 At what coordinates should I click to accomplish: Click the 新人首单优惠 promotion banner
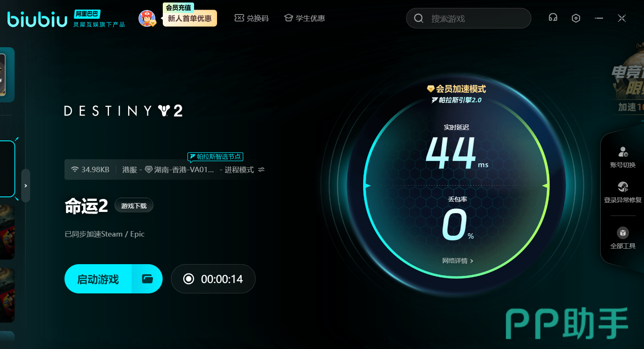tap(189, 18)
